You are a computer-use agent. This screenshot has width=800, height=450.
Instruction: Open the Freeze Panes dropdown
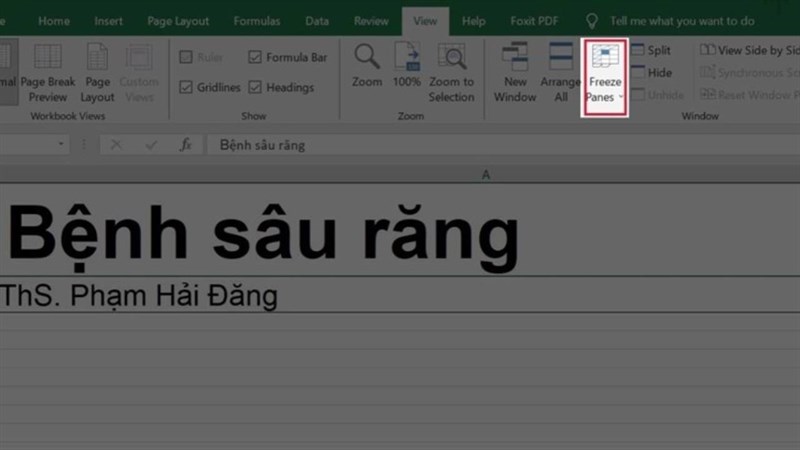605,78
